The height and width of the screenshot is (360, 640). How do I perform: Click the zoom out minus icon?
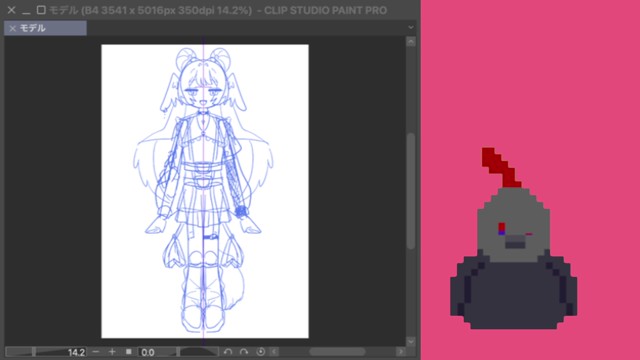[96, 351]
